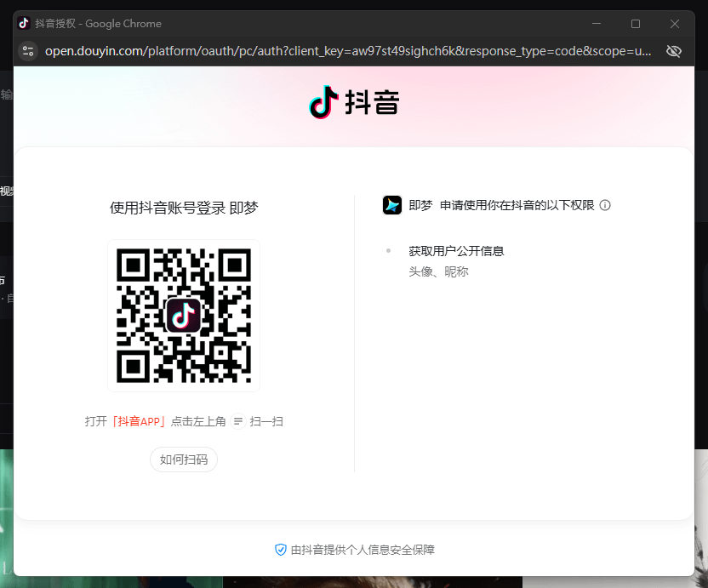Image resolution: width=708 pixels, height=588 pixels.
Task: Close the 抖音授权 popup window
Action: tap(675, 24)
